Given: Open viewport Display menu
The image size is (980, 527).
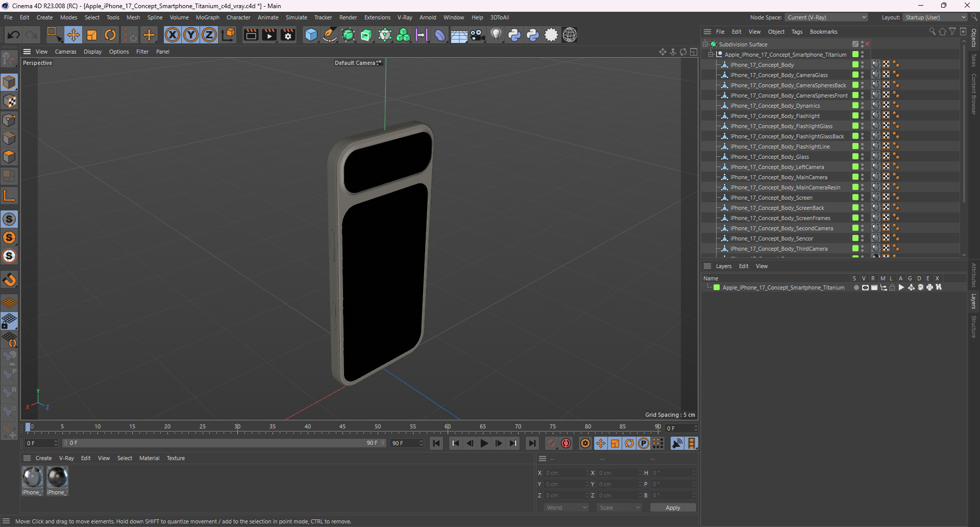Looking at the screenshot, I should tap(92, 52).
